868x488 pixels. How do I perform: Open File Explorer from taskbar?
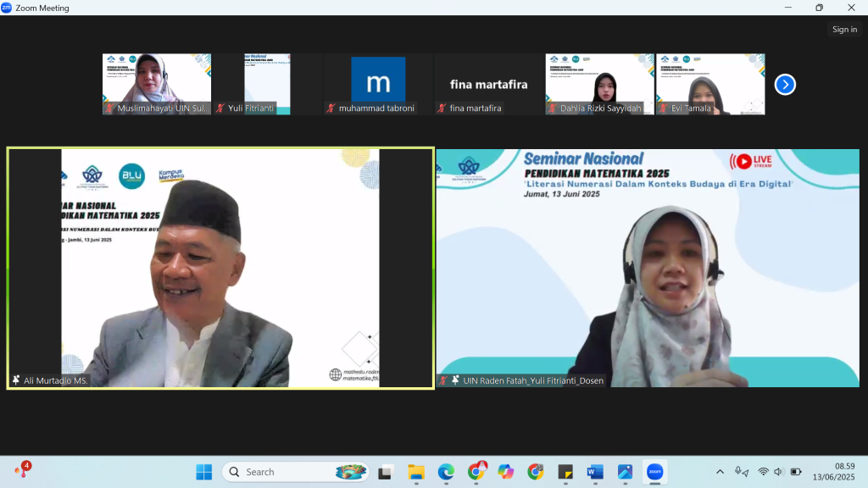pos(416,472)
